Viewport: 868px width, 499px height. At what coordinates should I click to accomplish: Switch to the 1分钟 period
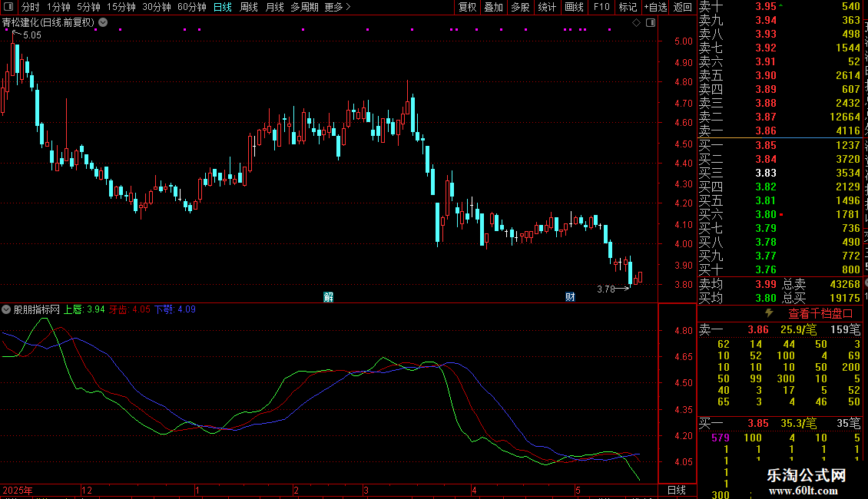coord(58,7)
